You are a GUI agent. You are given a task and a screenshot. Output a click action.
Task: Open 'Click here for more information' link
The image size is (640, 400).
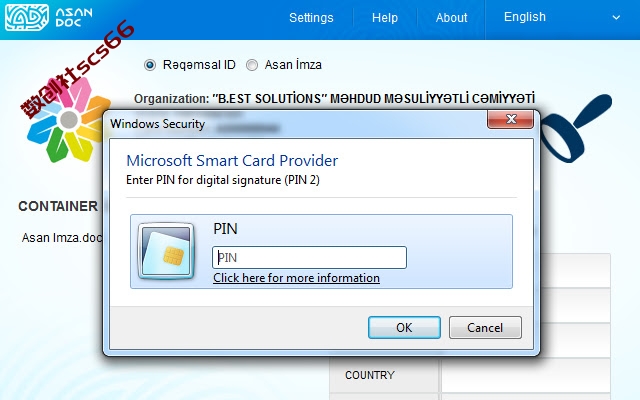click(x=296, y=278)
